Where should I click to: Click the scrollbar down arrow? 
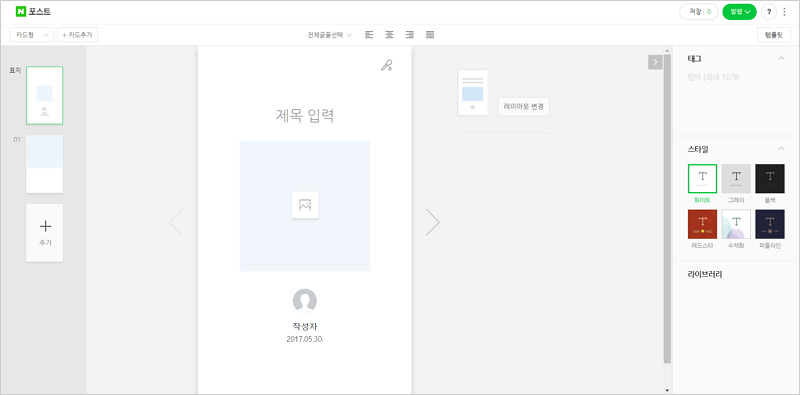point(667,390)
